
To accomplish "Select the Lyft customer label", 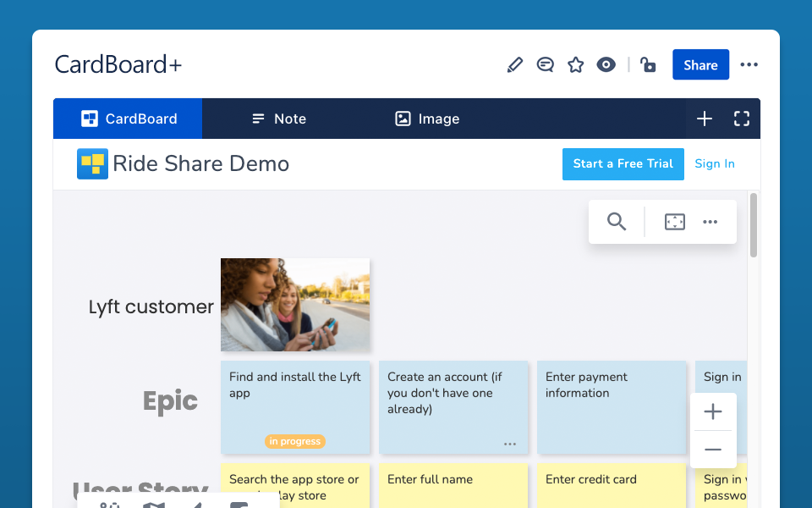I will pos(151,306).
